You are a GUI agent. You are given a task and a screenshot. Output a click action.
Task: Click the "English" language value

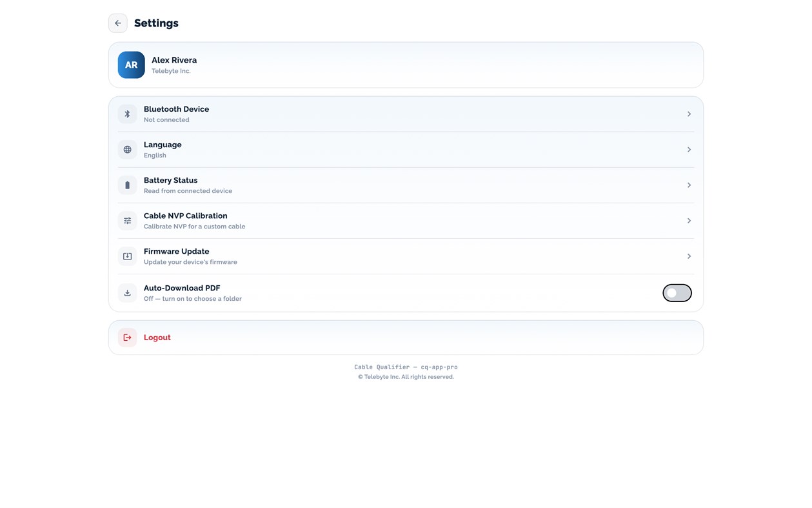[155, 156]
